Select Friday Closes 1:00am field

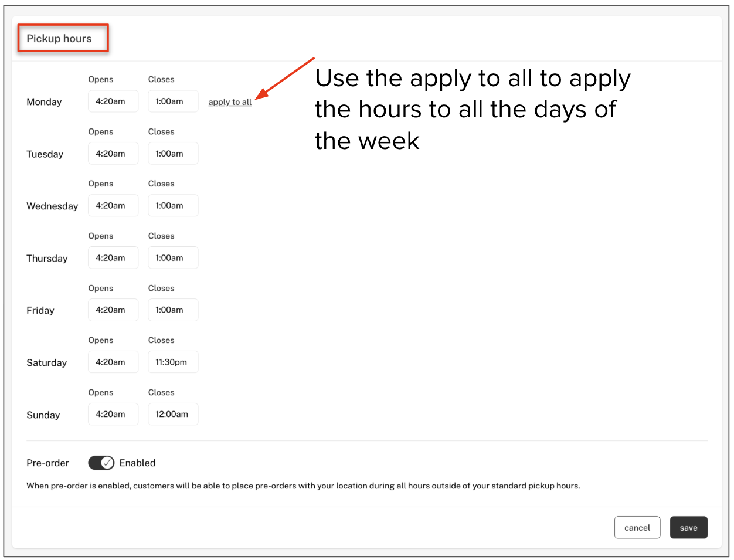point(173,310)
